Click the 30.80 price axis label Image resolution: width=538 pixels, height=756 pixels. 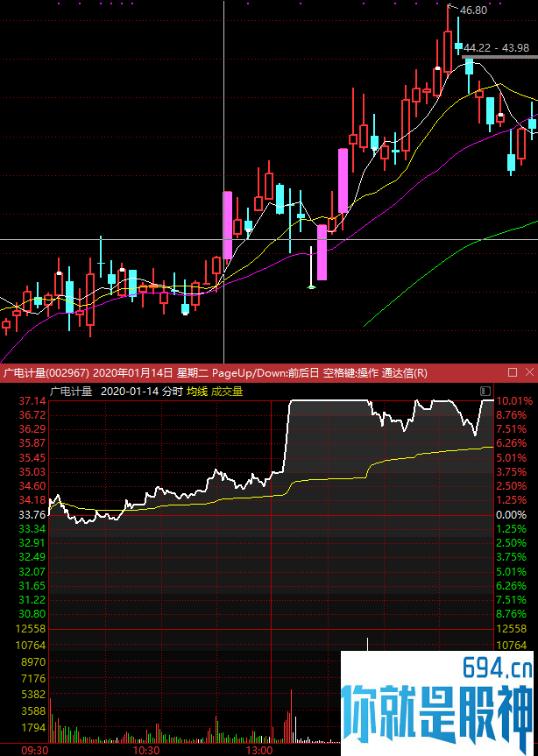point(32,614)
